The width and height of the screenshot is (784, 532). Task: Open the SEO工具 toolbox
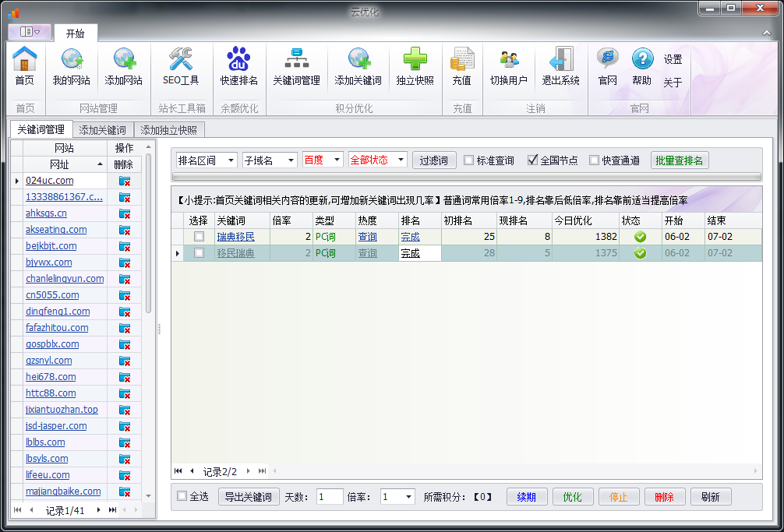pyautogui.click(x=181, y=66)
